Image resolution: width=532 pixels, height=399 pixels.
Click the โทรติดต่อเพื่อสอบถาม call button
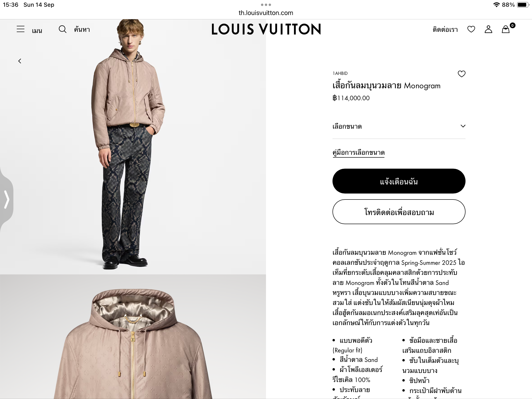[x=399, y=212]
